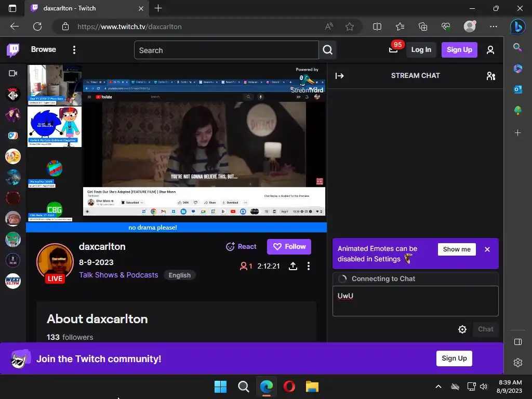This screenshot has width=532, height=399.
Task: Click the Log In button
Action: point(421,50)
